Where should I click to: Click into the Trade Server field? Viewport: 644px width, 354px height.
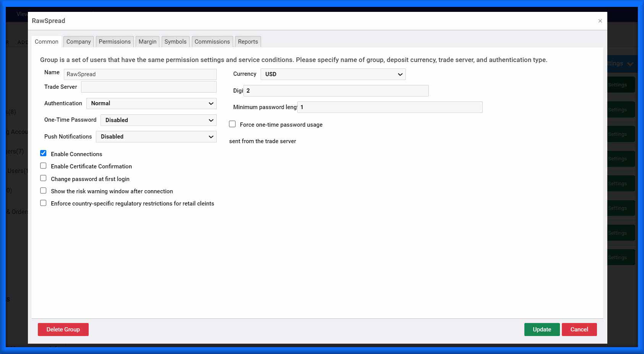149,87
